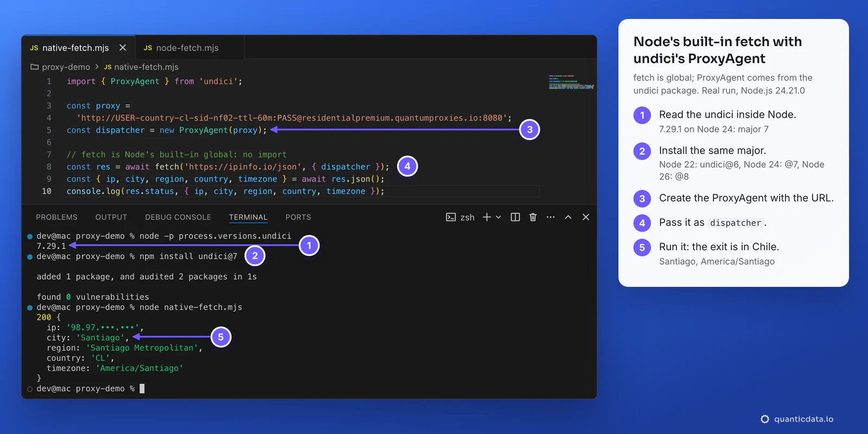Image resolution: width=868 pixels, height=434 pixels.
Task: Split the terminal pane
Action: 515,217
